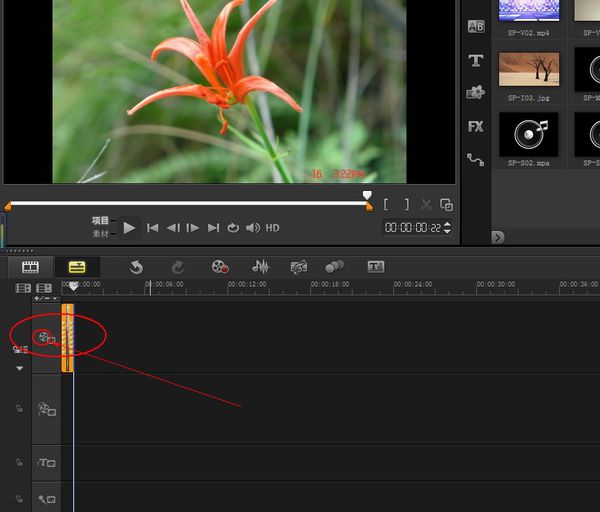Click the ruler at 00:00:12:00
Image resolution: width=600 pixels, height=512 pixels.
tap(247, 284)
